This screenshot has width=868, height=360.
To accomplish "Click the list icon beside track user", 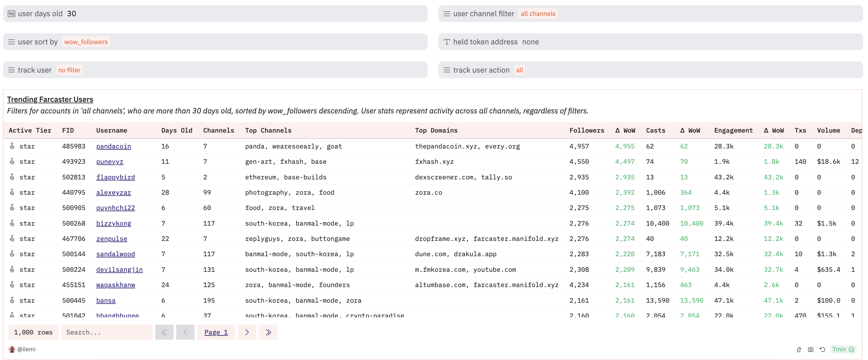I will 11,70.
